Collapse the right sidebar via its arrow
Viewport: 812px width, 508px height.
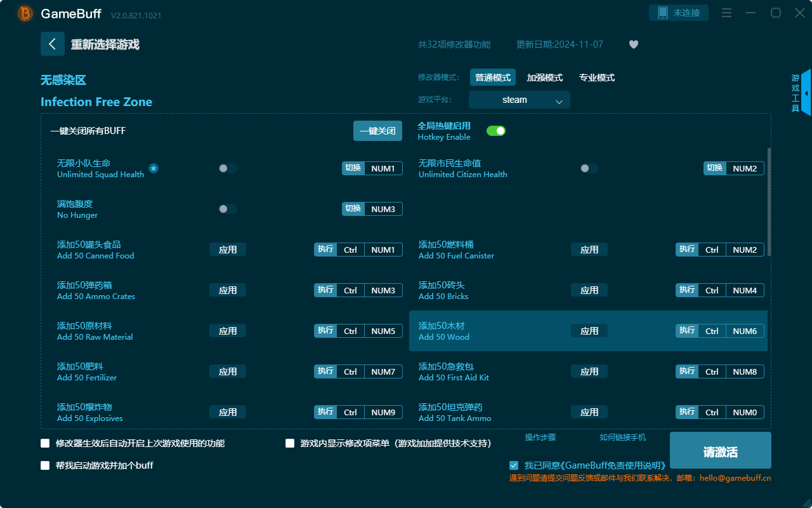(806, 92)
